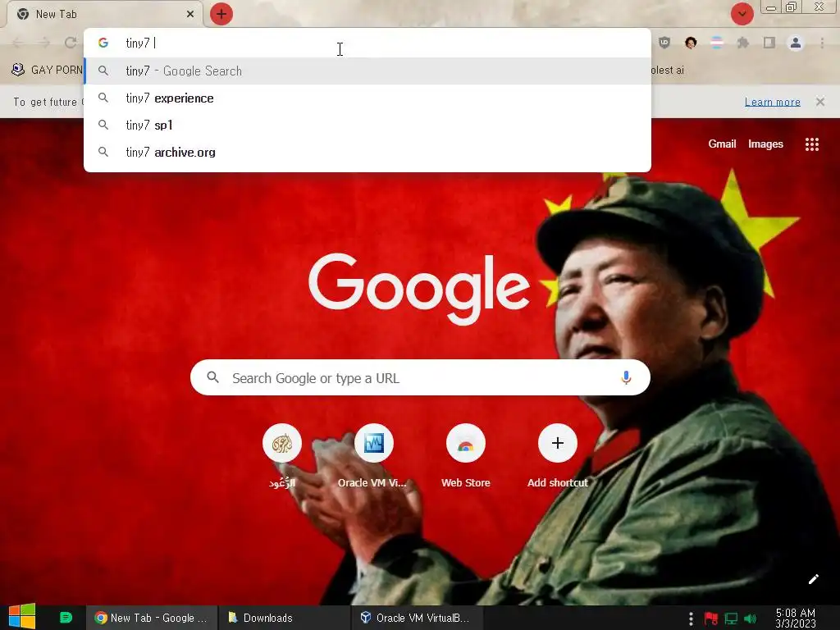
Task: Select the 'tiny7 experience' suggestion
Action: coord(367,98)
